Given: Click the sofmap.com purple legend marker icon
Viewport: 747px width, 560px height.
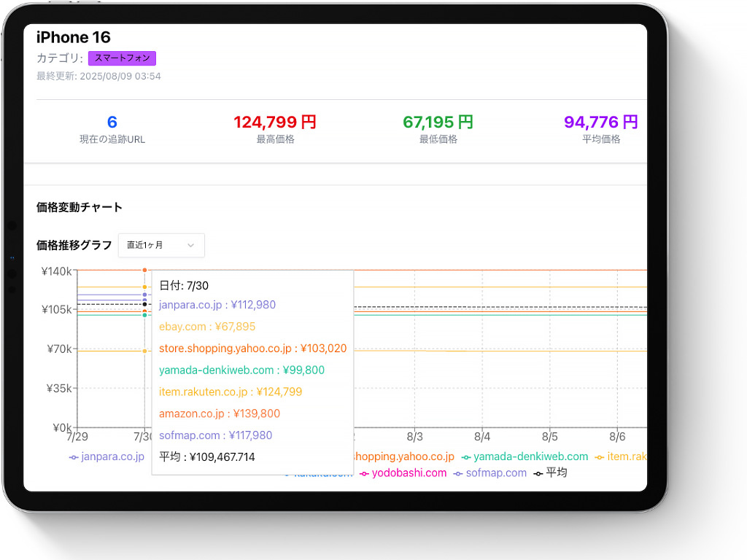Looking at the screenshot, I should pyautogui.click(x=458, y=474).
